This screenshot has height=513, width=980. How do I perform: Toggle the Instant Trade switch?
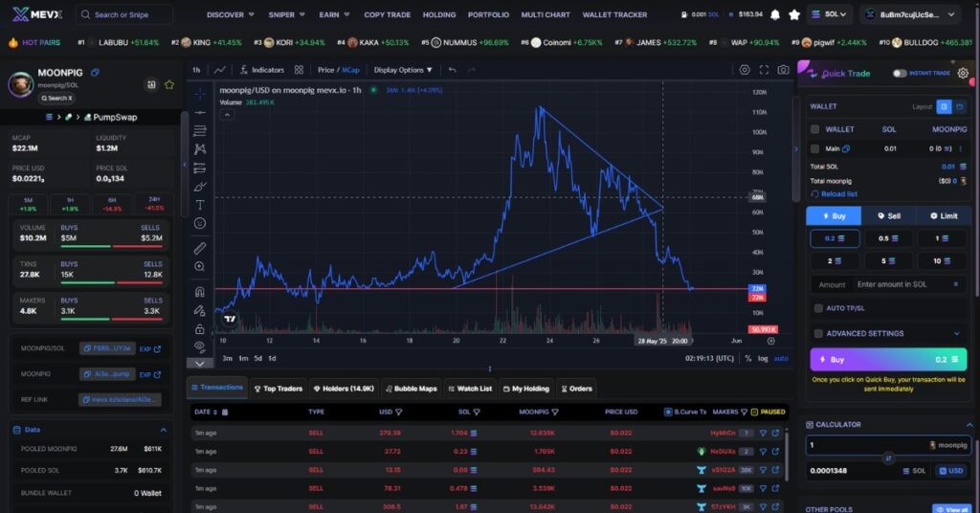click(900, 73)
